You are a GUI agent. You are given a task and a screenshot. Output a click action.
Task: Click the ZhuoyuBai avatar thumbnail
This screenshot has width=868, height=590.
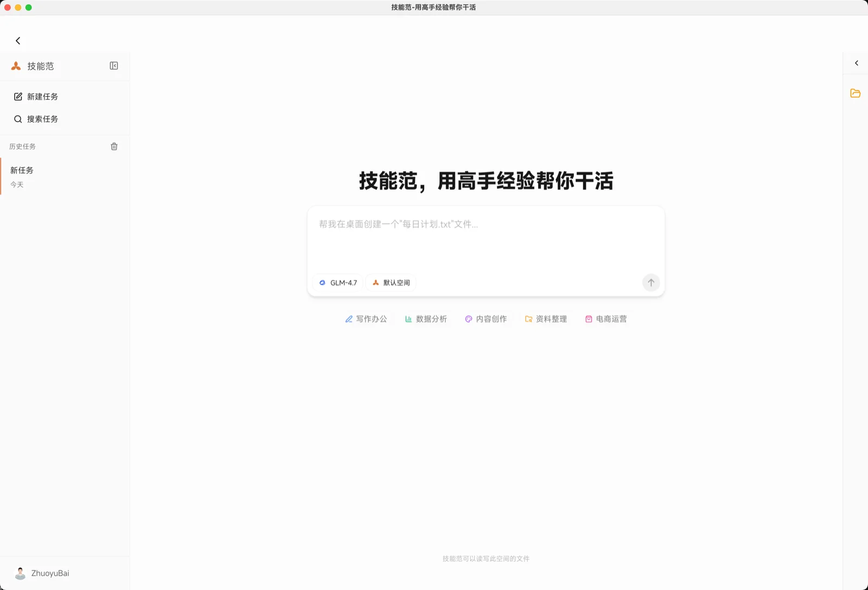[x=20, y=573]
